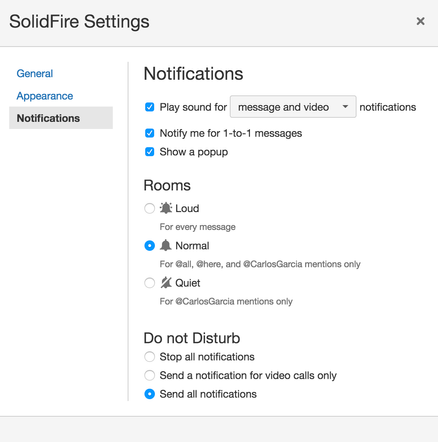Screen dimensions: 438x442
Task: Open the General settings tab
Action: 35,73
